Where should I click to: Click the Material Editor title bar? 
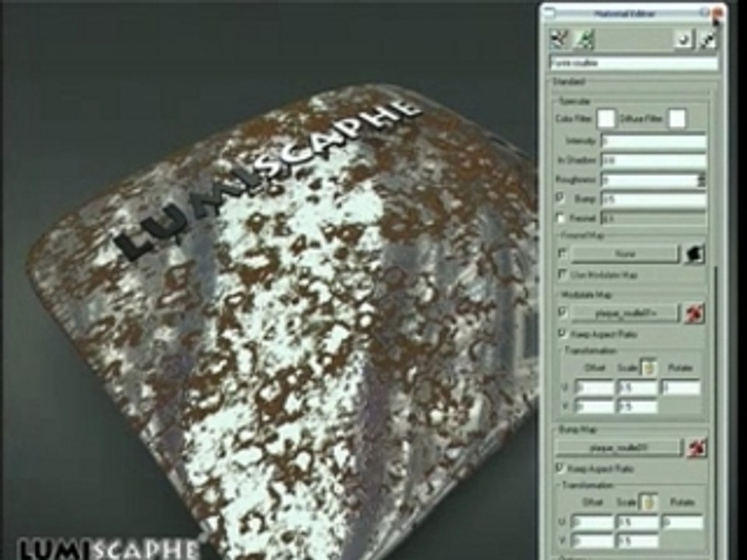(x=625, y=13)
